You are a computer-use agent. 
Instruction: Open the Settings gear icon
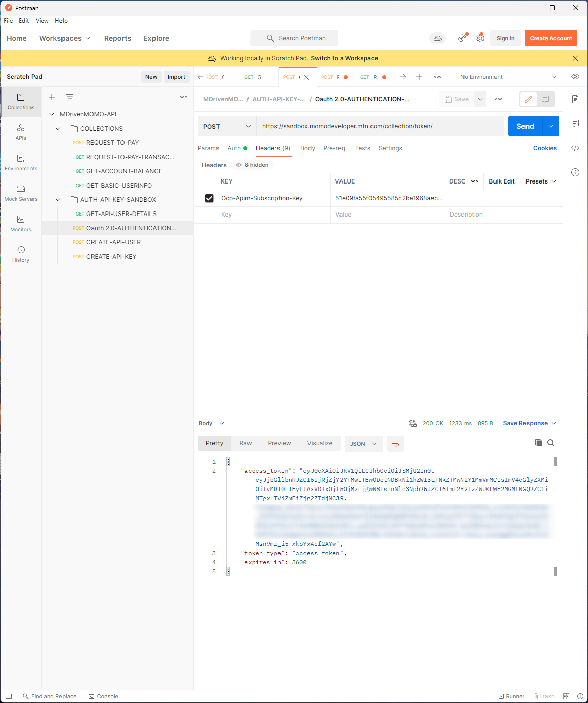480,38
